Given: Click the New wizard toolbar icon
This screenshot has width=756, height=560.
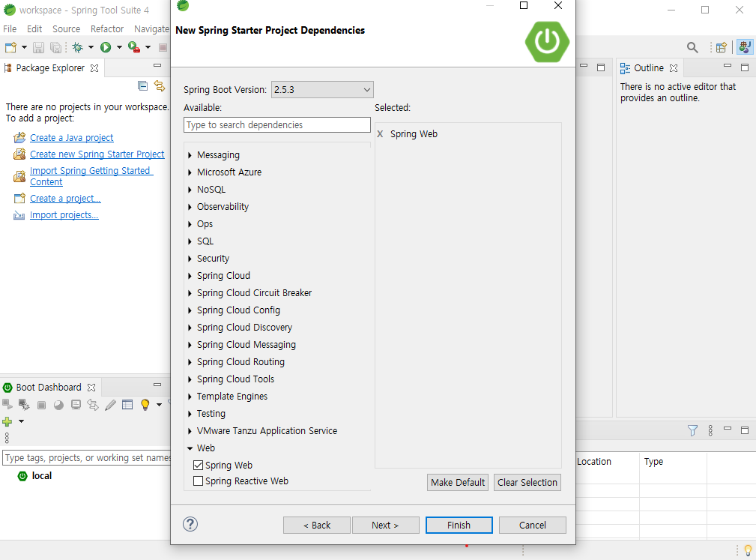Looking at the screenshot, I should (10, 47).
